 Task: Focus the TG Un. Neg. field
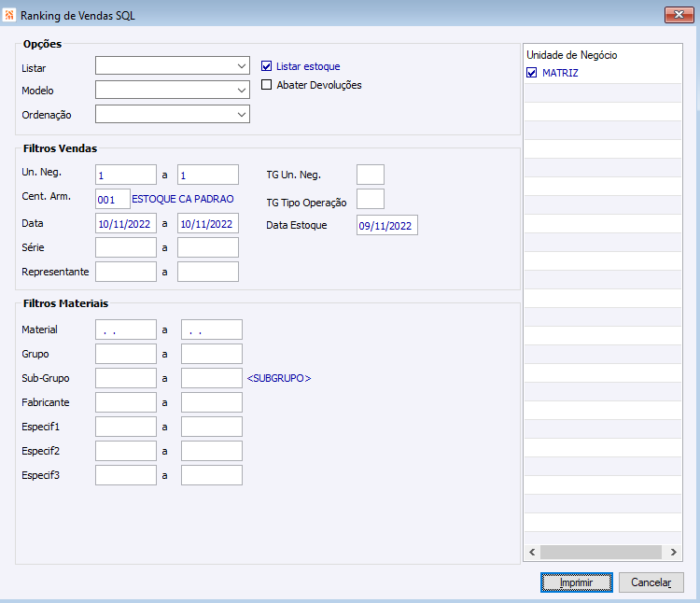tap(370, 175)
